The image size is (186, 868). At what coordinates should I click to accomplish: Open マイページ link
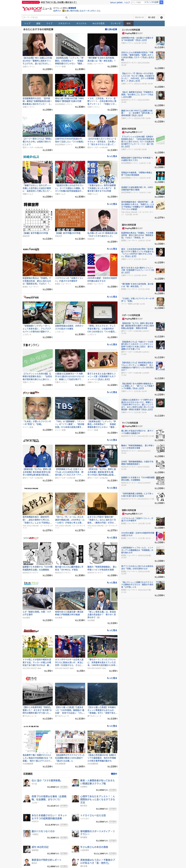139,18
